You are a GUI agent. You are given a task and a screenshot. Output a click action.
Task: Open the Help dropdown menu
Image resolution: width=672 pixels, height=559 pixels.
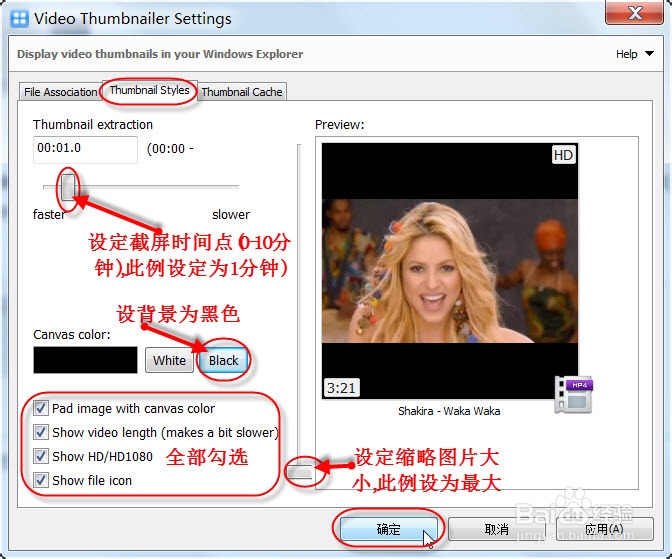pos(635,54)
